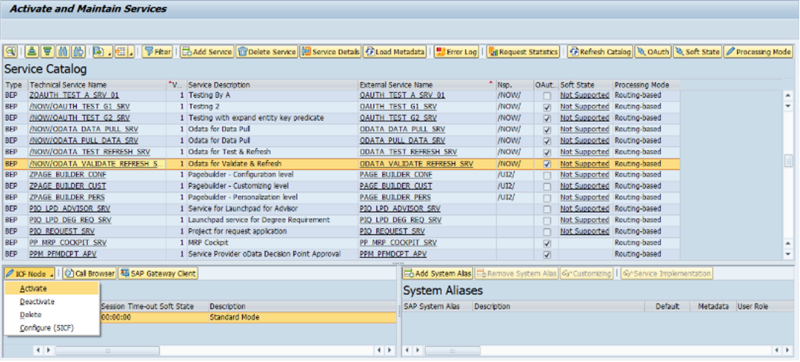Click the Sort Ascending icon

point(32,51)
